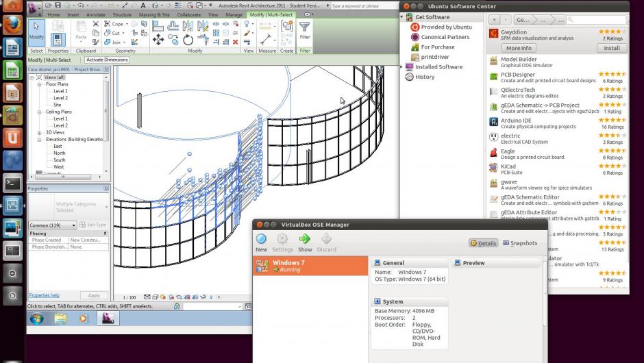Toggle the Snapshots view in VirtualBox
Image resolution: width=644 pixels, height=363 pixels.
[x=520, y=243]
